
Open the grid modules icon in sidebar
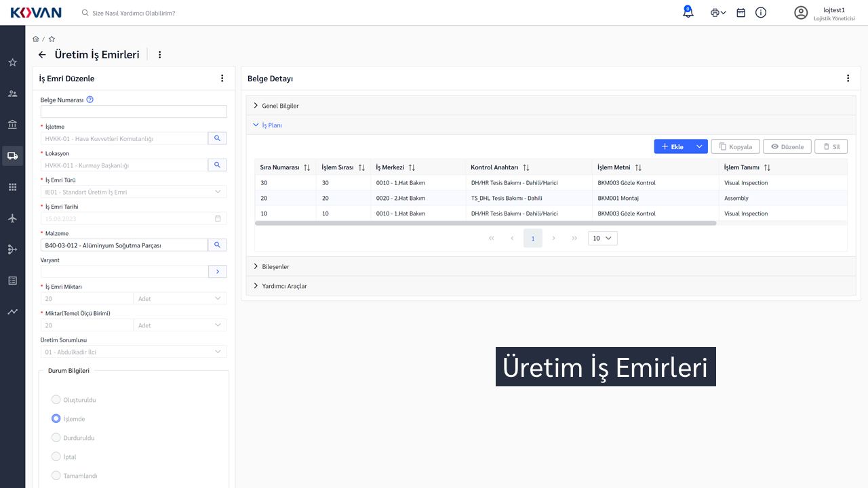[x=12, y=187]
